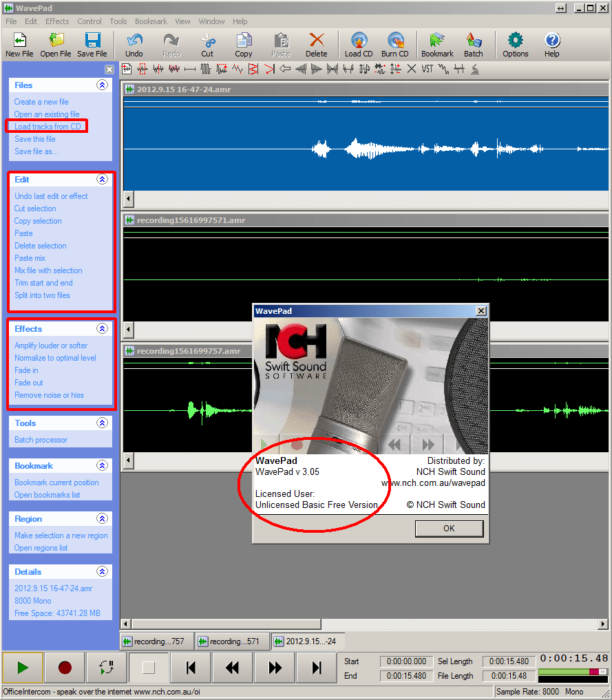Click the Batch toolbar icon

coord(474,45)
